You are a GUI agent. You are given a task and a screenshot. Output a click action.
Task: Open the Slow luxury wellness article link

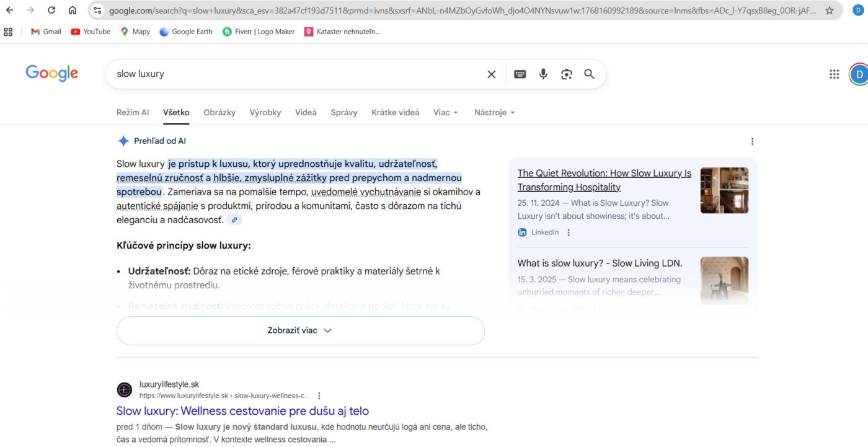point(242,410)
